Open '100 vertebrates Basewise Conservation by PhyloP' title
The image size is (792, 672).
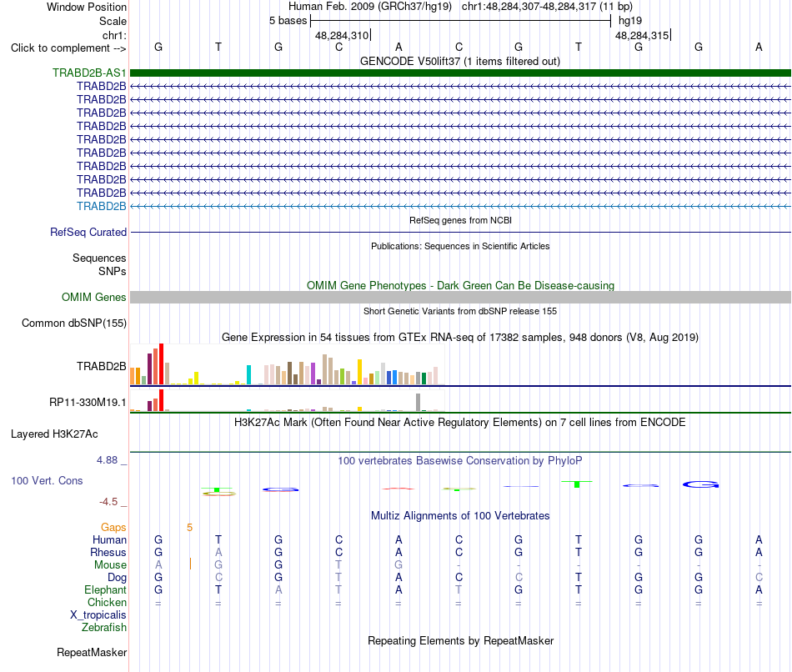point(460,461)
